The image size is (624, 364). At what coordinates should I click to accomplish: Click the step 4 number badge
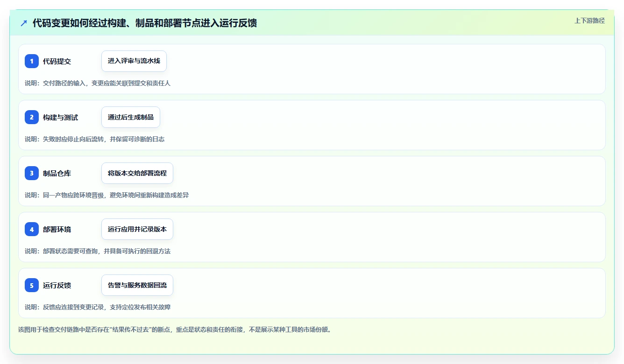click(32, 229)
